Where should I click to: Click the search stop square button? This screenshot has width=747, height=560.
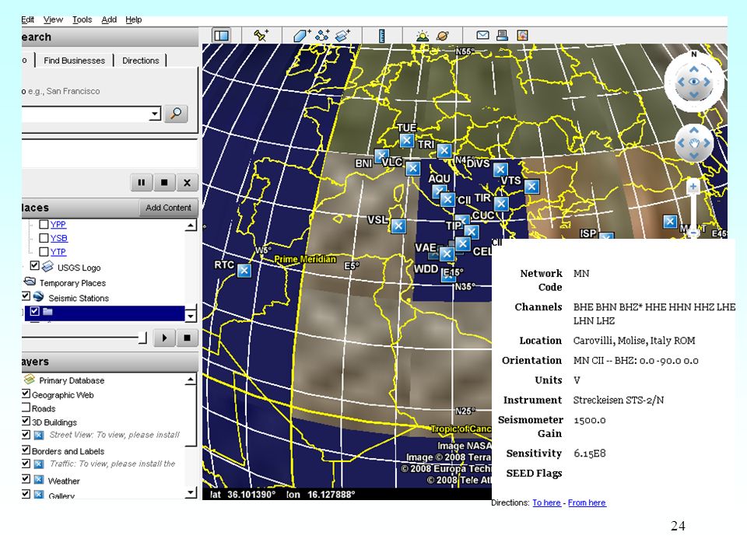coord(164,182)
